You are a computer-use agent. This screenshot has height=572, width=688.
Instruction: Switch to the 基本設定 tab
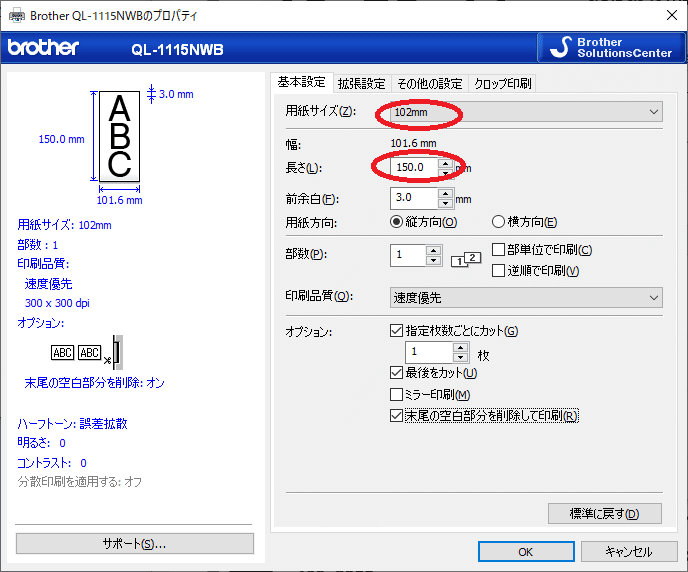[x=301, y=82]
